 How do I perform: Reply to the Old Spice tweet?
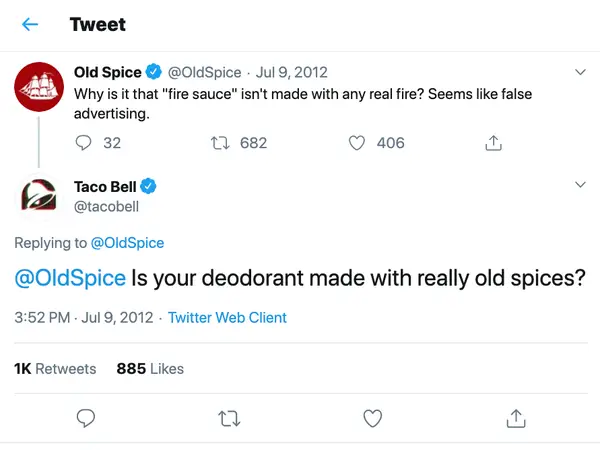tap(83, 143)
